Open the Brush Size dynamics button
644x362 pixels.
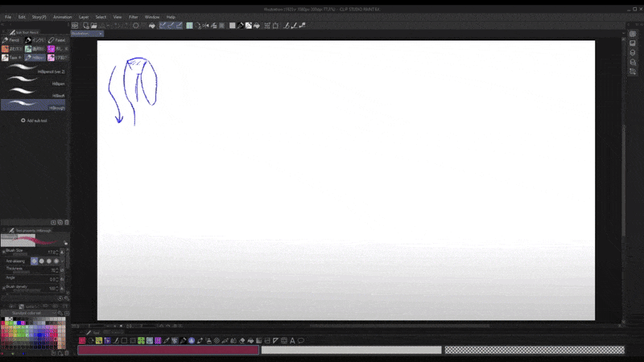pos(62,252)
